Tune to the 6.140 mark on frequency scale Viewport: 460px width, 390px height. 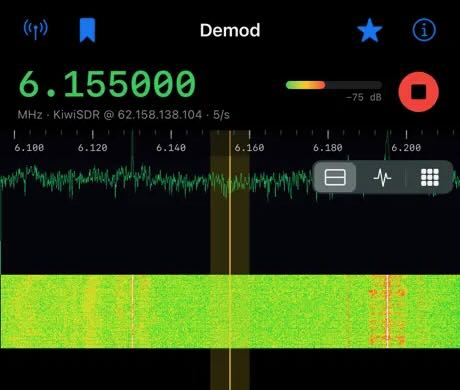click(171, 147)
